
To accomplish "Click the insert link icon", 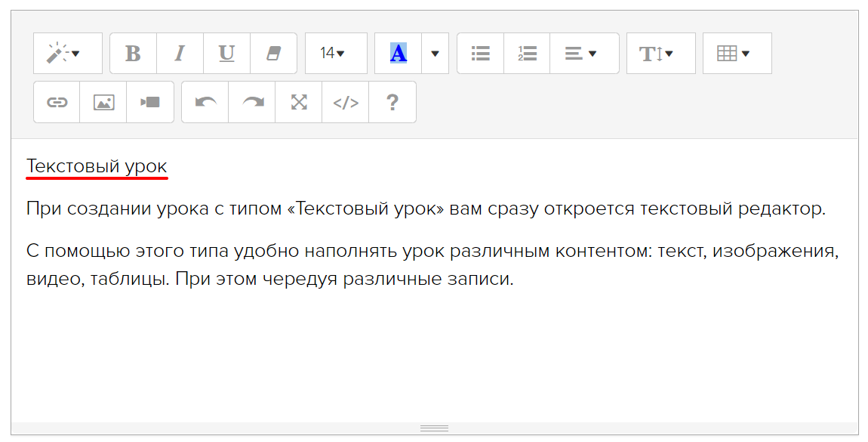I will pyautogui.click(x=57, y=103).
